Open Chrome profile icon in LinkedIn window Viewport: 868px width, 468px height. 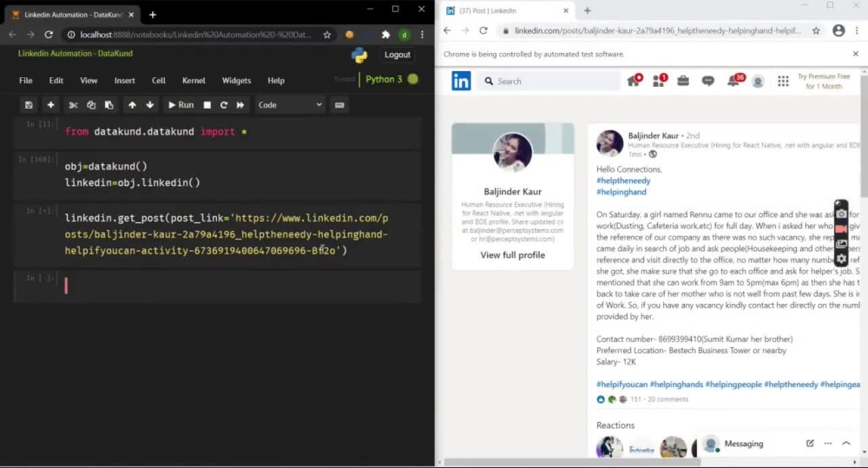[x=838, y=30]
